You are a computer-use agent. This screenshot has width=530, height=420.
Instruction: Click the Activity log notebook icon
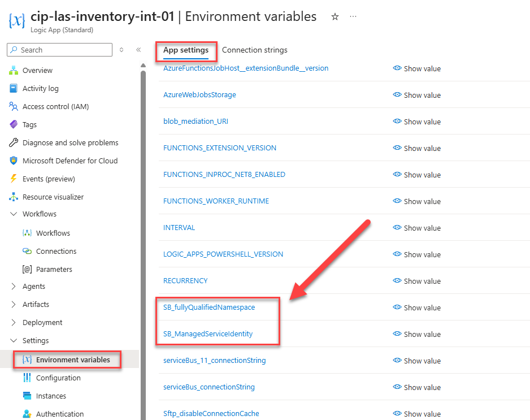(x=14, y=88)
